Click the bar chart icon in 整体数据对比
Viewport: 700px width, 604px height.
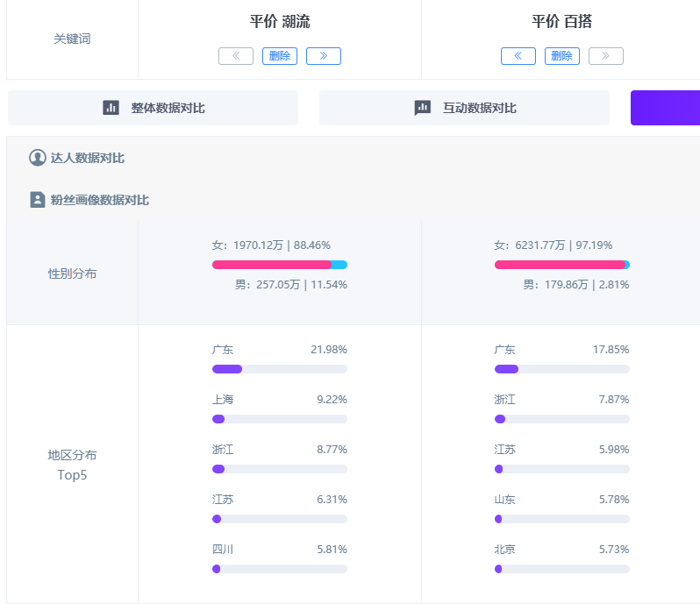click(111, 108)
